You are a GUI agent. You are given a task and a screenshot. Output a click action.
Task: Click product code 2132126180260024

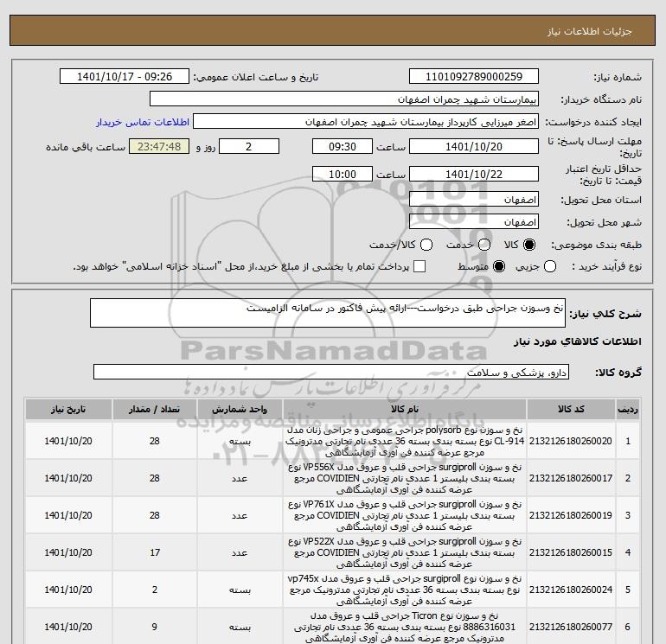click(x=571, y=590)
